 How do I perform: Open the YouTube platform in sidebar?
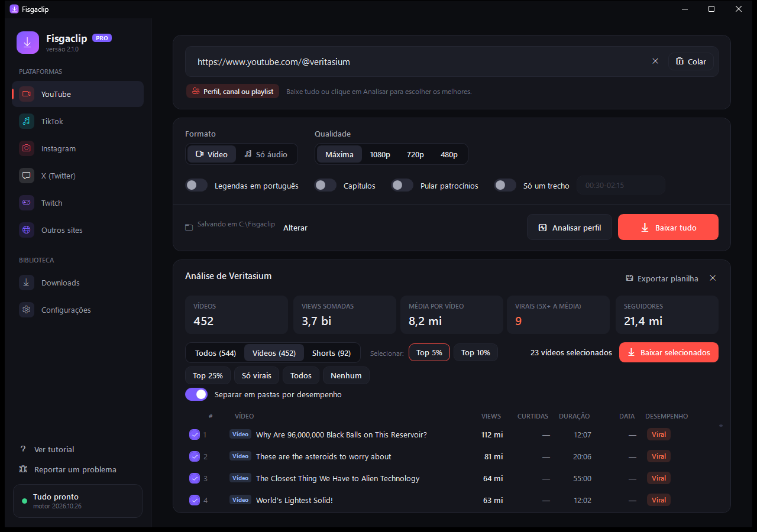[77, 94]
